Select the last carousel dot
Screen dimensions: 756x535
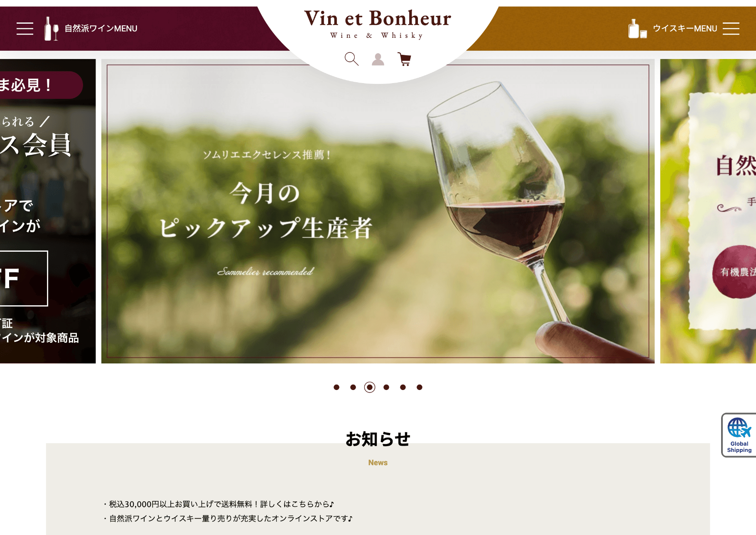[420, 387]
